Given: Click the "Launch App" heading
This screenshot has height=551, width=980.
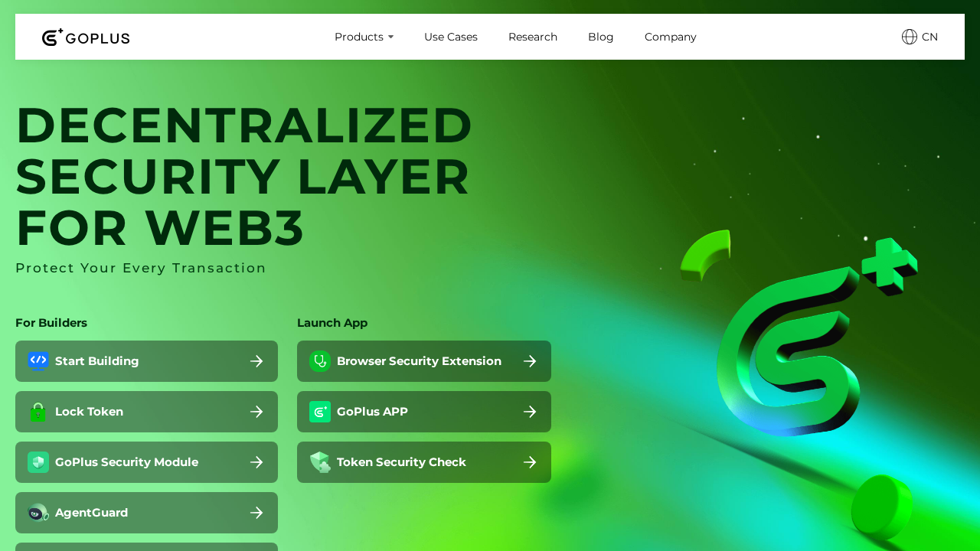Looking at the screenshot, I should point(332,323).
